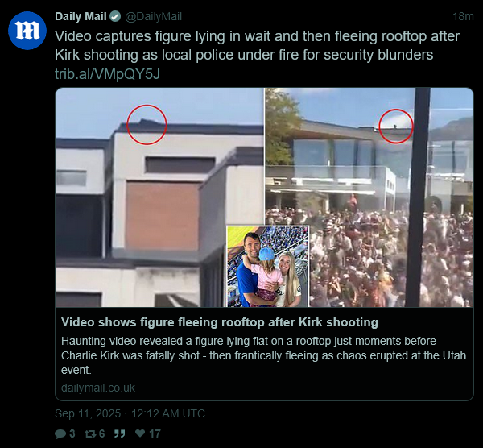Click the 18m relative timestamp
483x448 pixels.
[x=463, y=16]
